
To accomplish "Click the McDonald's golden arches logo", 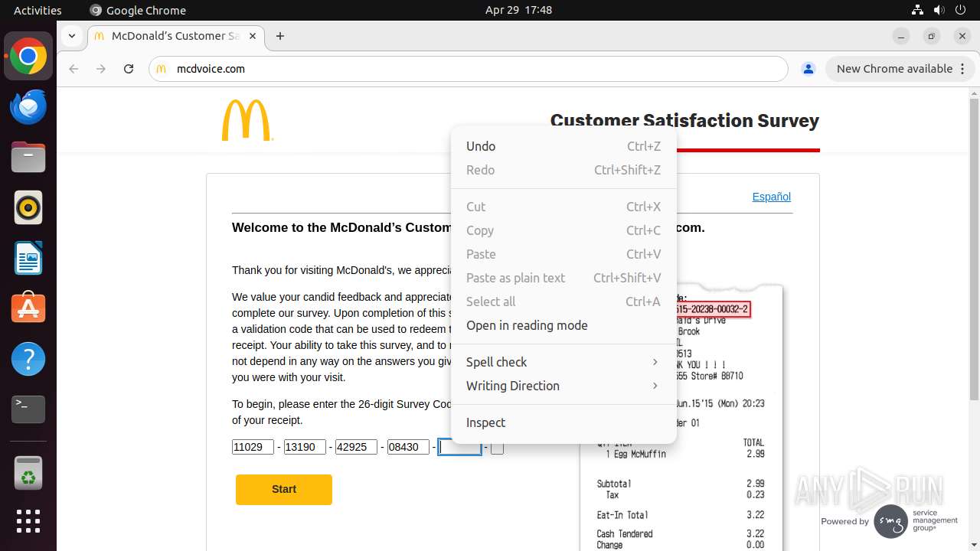I will 247,120.
